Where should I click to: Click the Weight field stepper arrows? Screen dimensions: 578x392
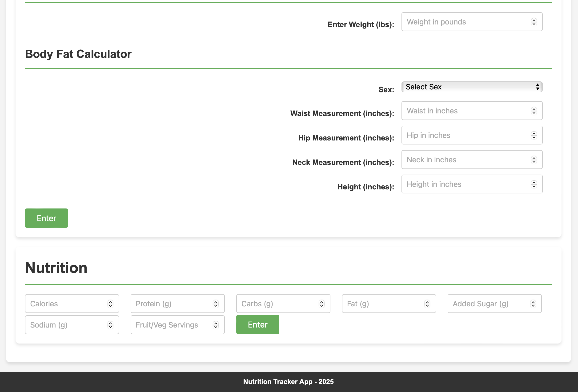pos(534,22)
